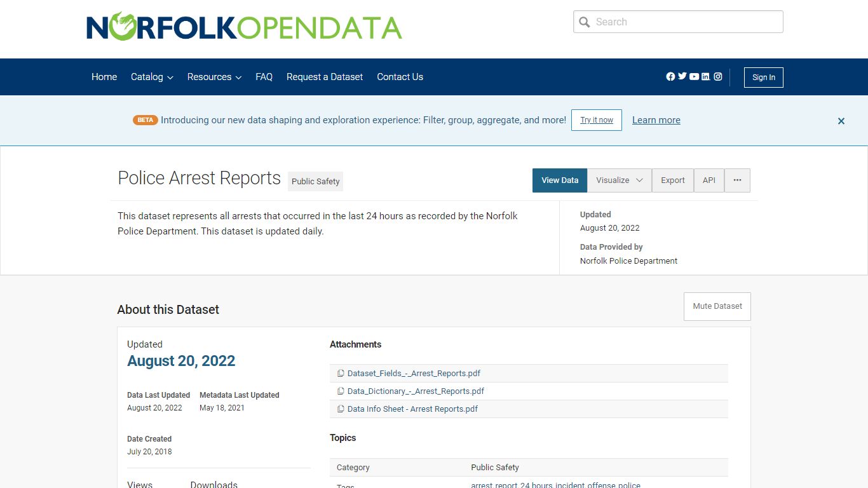Click the Public Safety category tag
868x488 pixels.
point(315,181)
